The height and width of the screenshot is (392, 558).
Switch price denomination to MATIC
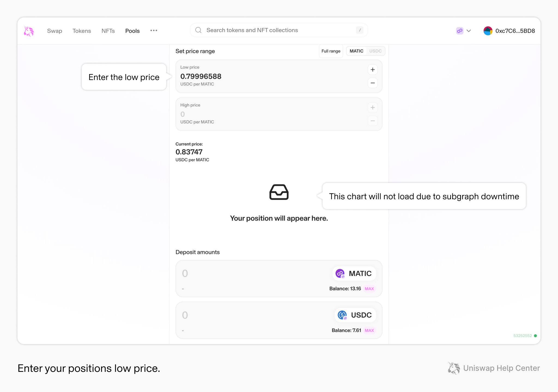coord(356,51)
